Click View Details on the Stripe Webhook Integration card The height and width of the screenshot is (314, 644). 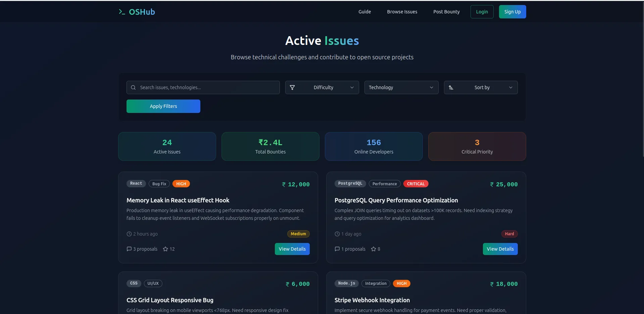[x=500, y=312]
